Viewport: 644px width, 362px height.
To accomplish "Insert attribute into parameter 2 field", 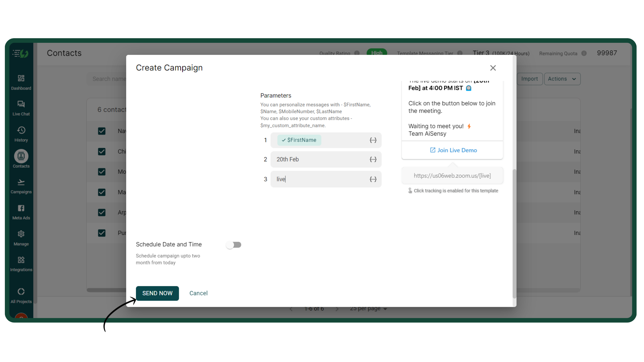I will point(373,159).
